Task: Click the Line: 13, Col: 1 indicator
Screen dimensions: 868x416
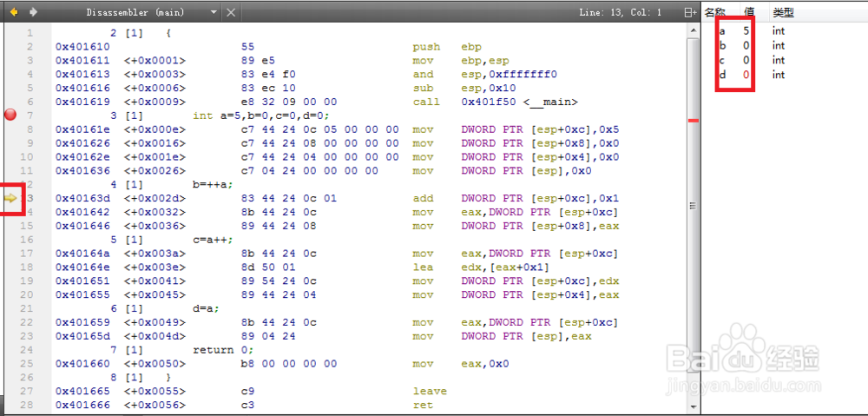Action: click(620, 12)
